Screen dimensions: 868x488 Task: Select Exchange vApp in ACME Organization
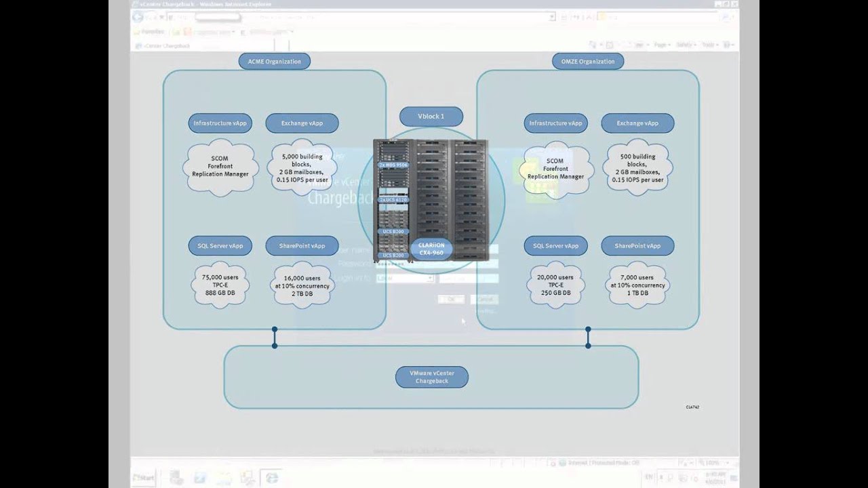[x=302, y=123]
